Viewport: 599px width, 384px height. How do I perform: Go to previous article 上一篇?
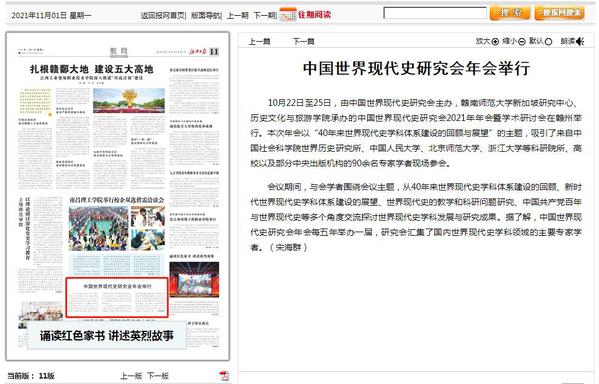point(259,41)
